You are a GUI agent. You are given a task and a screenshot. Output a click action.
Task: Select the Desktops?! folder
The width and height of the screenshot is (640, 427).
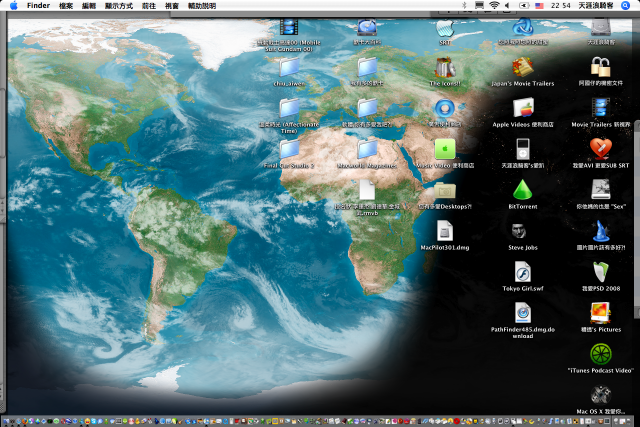(445, 191)
